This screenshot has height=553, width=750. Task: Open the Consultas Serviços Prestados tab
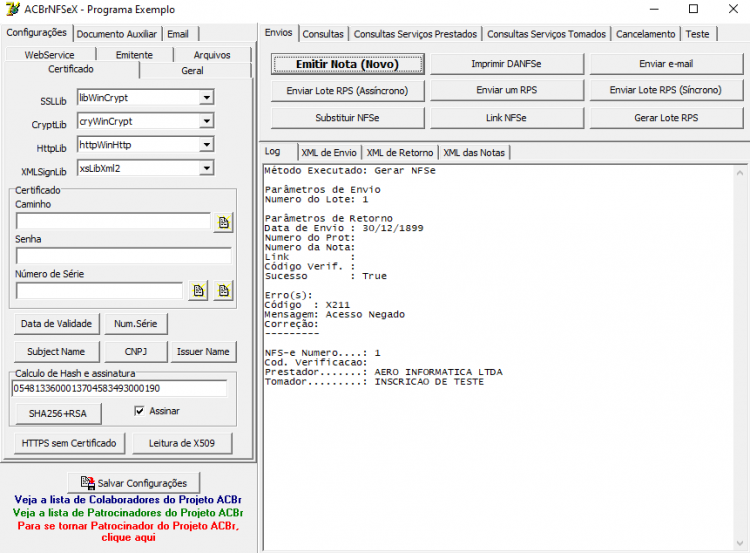(415, 34)
